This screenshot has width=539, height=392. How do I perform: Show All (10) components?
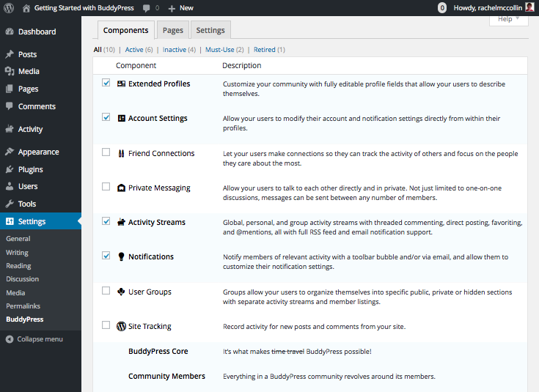(x=104, y=50)
